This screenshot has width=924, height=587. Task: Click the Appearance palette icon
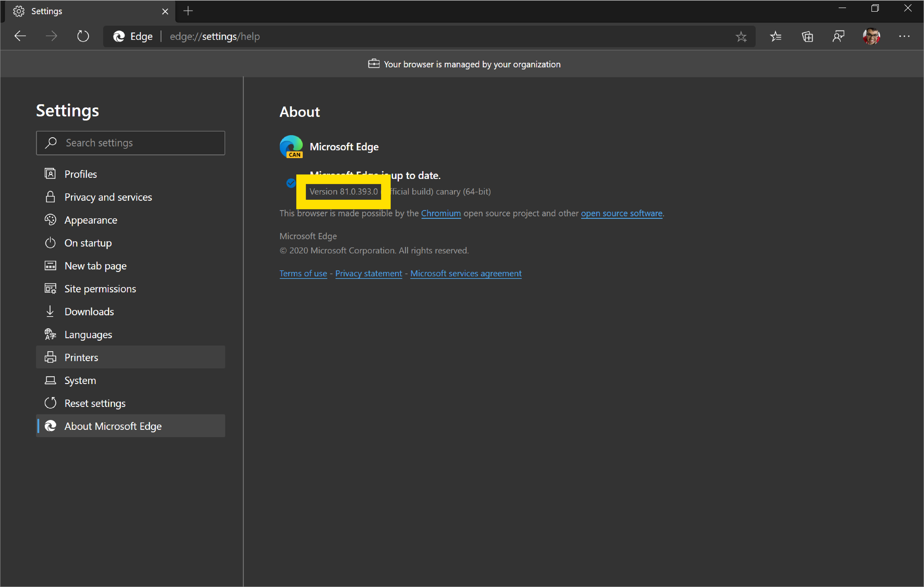(x=50, y=220)
